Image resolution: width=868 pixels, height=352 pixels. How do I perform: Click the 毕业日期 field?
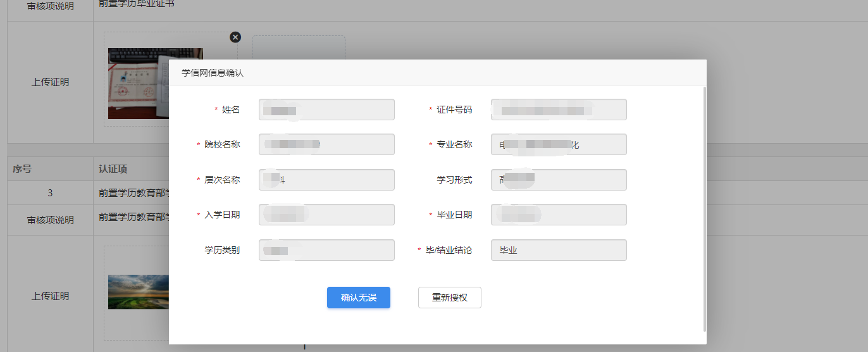coord(558,215)
